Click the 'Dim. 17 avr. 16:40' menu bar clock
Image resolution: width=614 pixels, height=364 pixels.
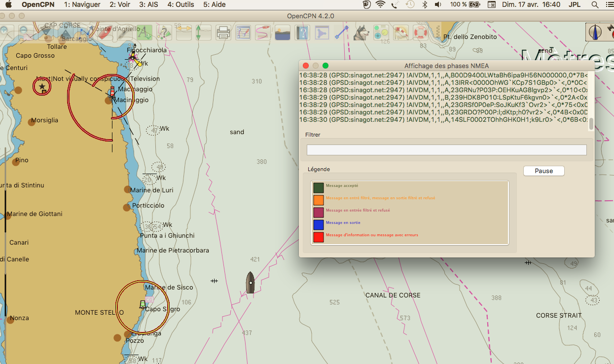click(x=531, y=4)
